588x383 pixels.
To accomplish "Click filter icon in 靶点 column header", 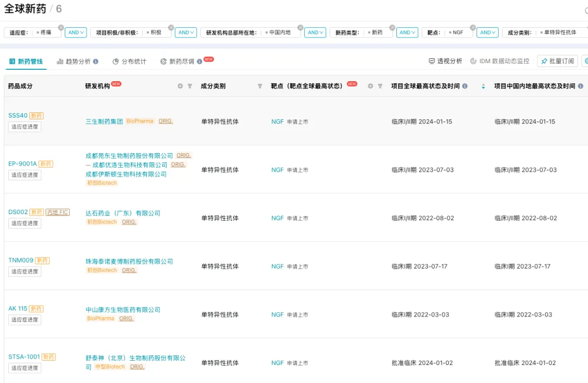I will pos(380,86).
